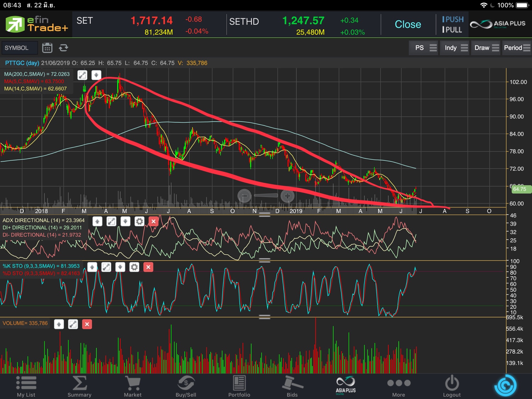Open the Indy indicators dropdown
The width and height of the screenshot is (532, 399).
(x=456, y=48)
